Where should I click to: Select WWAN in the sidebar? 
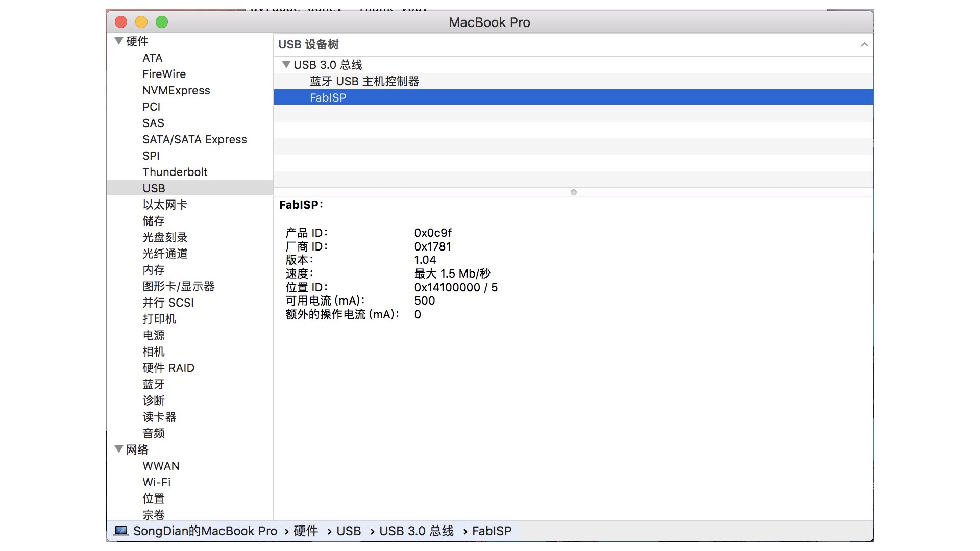point(161,466)
